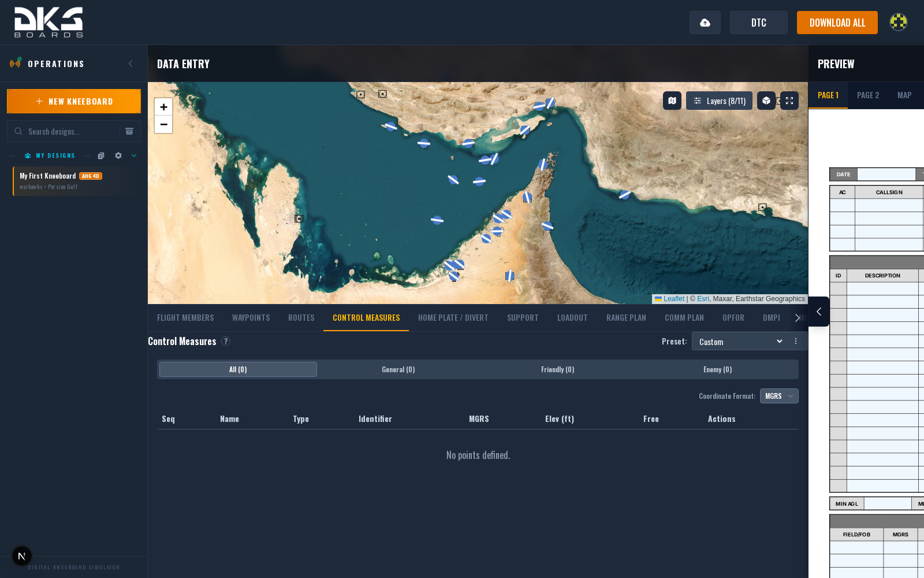Viewport: 924px width, 578px height.
Task: Open the DMPI tab
Action: [772, 318]
